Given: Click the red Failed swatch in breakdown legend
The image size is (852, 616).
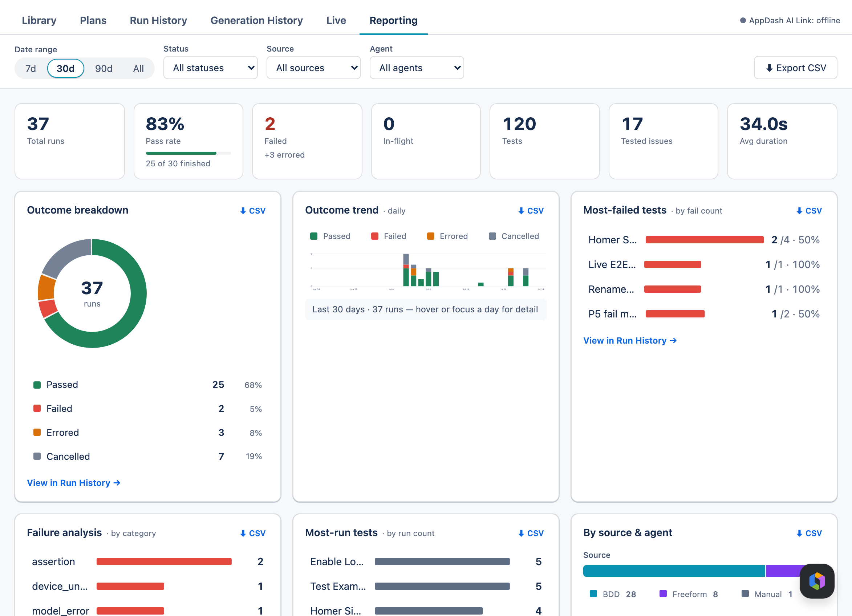Looking at the screenshot, I should [37, 408].
